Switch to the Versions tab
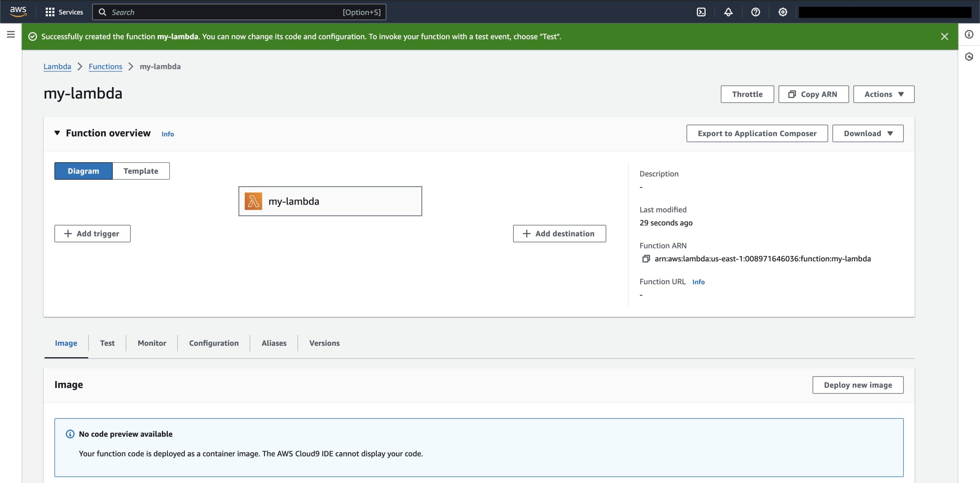The height and width of the screenshot is (483, 980). [x=325, y=343]
